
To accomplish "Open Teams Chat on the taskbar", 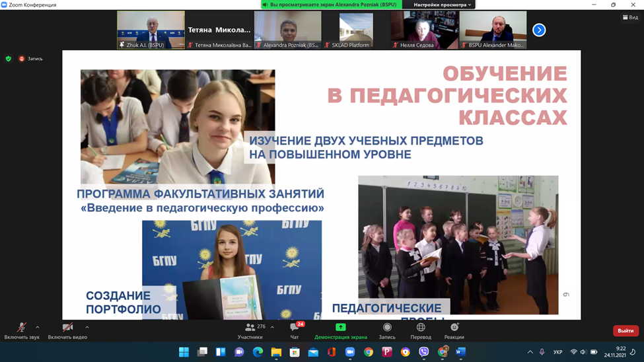I will pos(239,352).
